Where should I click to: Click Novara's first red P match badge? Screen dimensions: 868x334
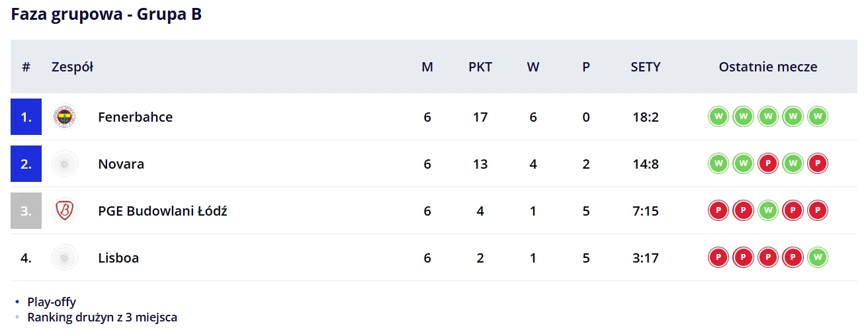tap(768, 164)
